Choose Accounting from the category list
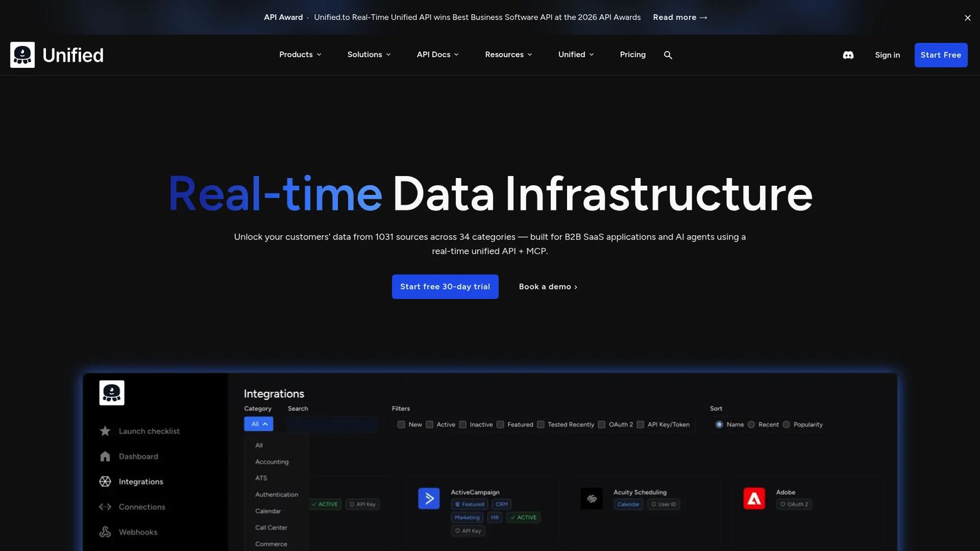 pos(272,462)
